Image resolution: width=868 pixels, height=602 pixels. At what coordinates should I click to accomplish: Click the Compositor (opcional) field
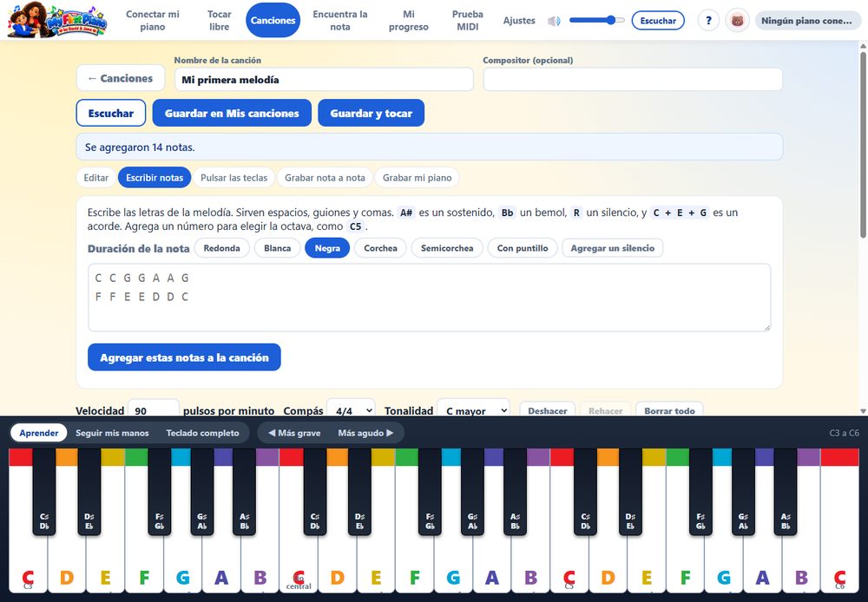(x=633, y=79)
